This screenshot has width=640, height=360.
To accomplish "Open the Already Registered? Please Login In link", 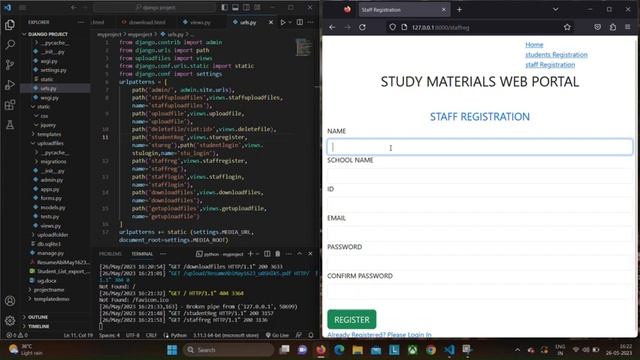I will coord(379,335).
